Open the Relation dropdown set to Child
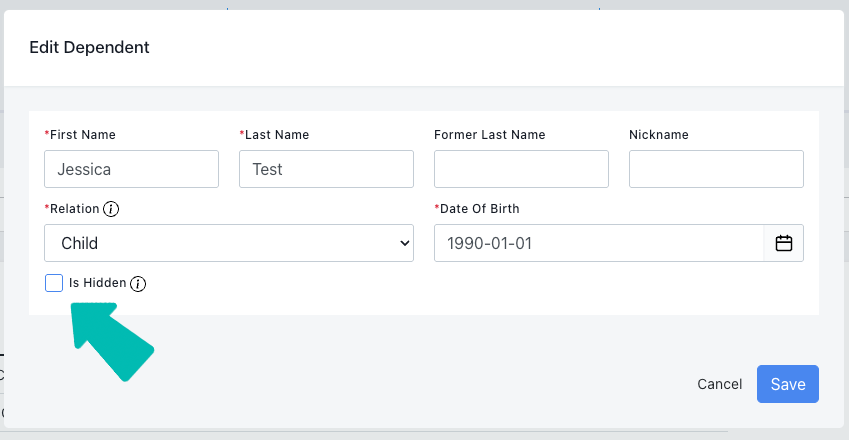 coord(229,243)
